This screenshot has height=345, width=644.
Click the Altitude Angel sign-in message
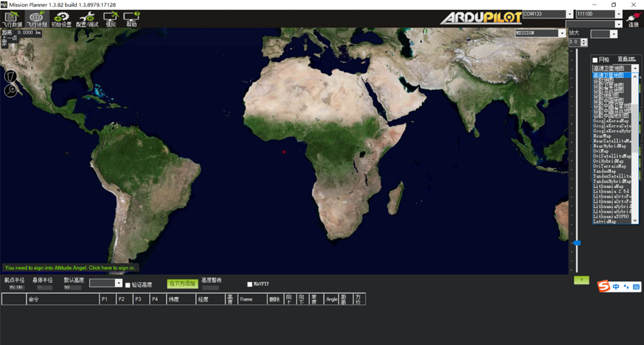coord(70,267)
